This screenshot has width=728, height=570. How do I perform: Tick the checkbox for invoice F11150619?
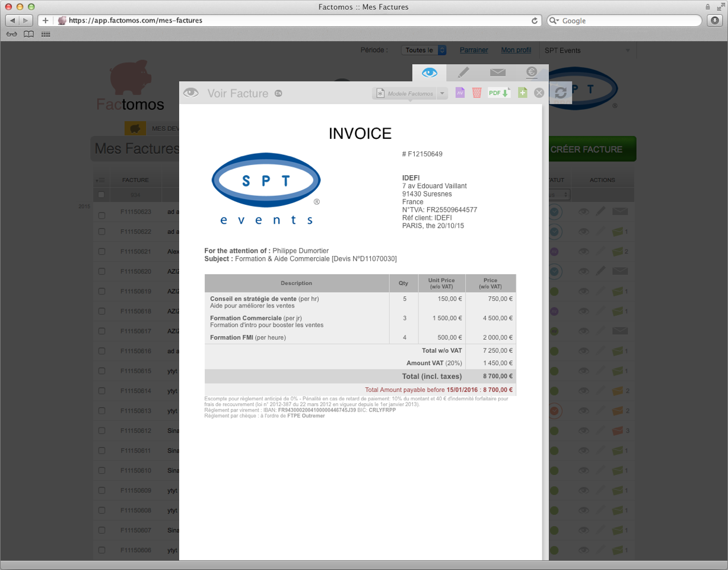(101, 292)
